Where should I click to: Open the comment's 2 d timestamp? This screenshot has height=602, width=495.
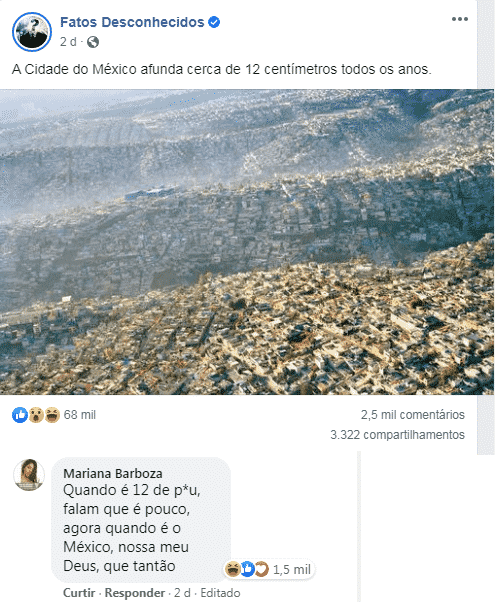pos(182,593)
